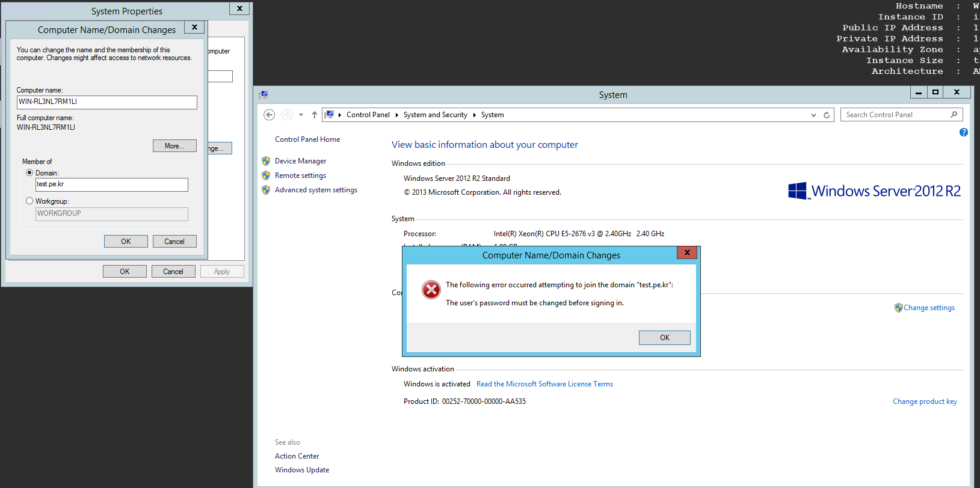Click the Product ID text 00252-70000-00000-AA535

point(484,401)
